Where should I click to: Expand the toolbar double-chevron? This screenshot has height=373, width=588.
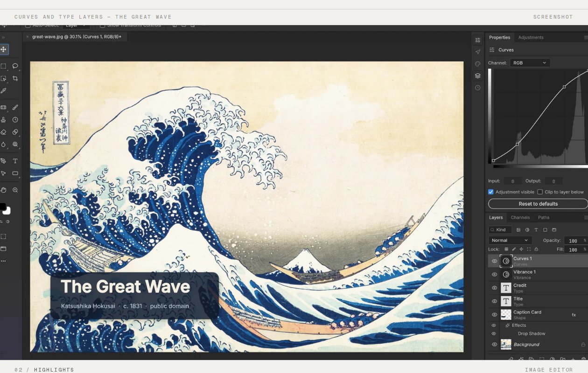pyautogui.click(x=3, y=37)
